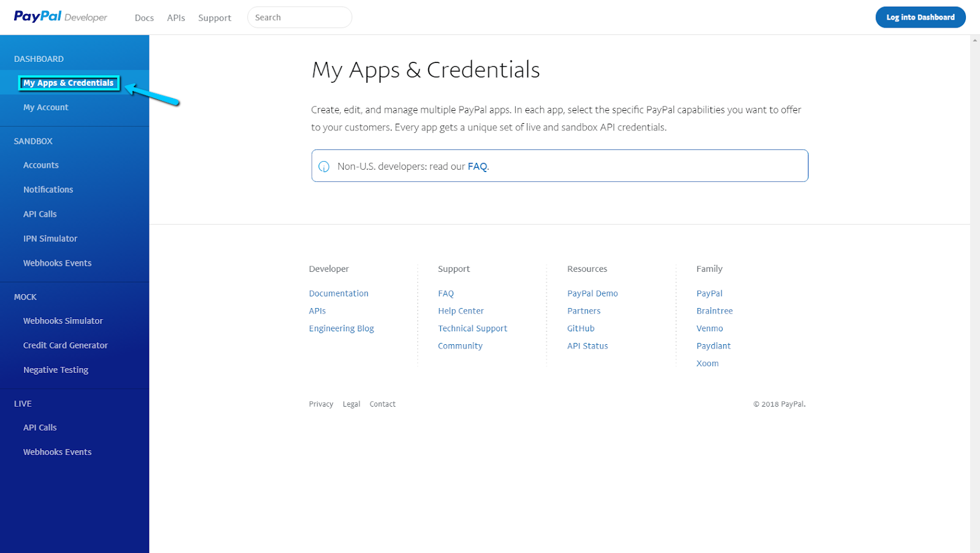
Task: Click the PayPal Developer logo
Action: click(61, 17)
